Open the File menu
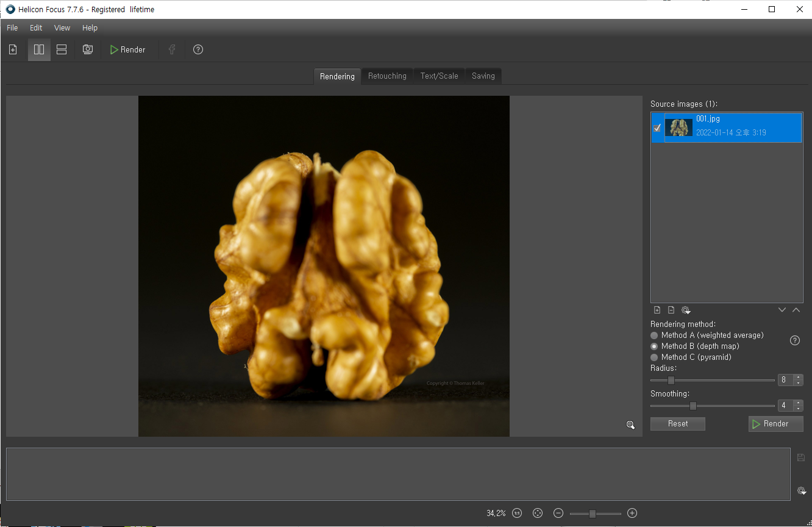This screenshot has height=527, width=812. (x=12, y=27)
